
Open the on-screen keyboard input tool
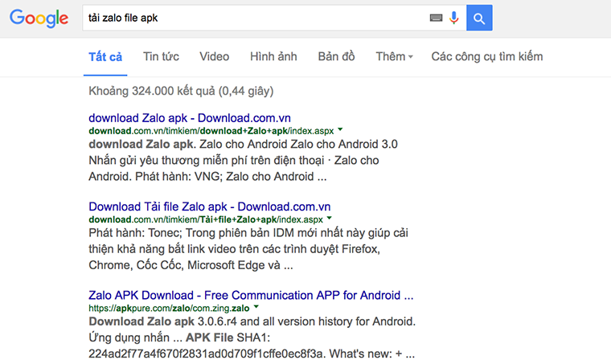(437, 18)
